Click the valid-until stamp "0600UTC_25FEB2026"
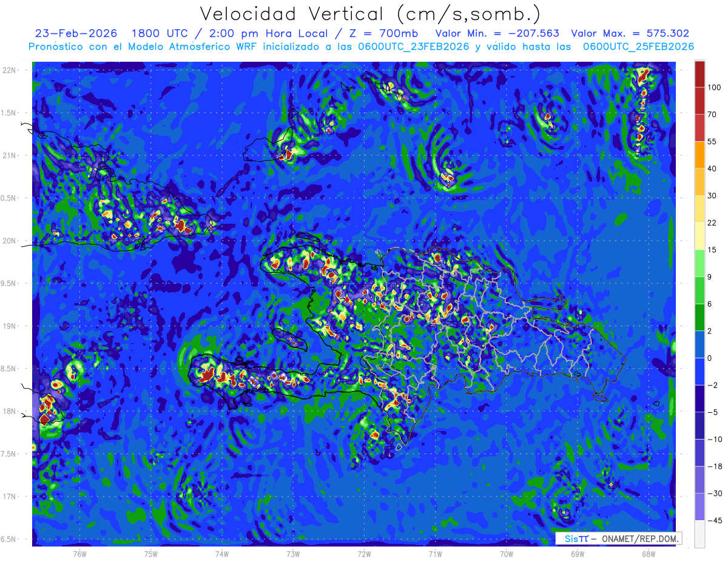728x562 pixels. click(638, 47)
